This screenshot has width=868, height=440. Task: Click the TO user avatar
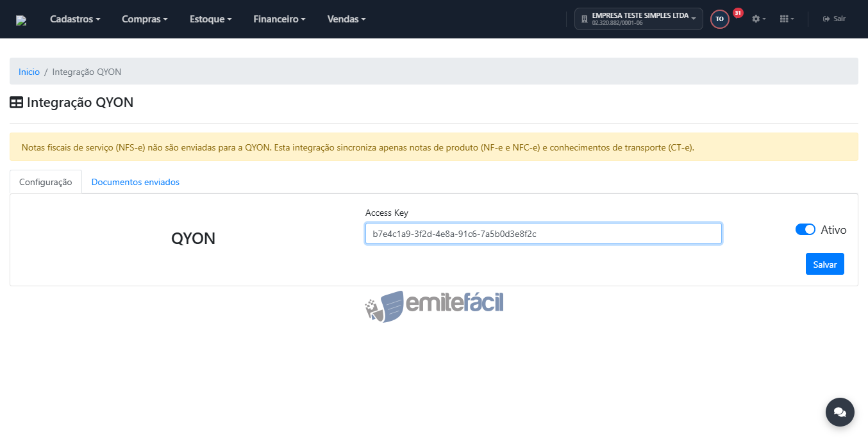[x=719, y=19]
